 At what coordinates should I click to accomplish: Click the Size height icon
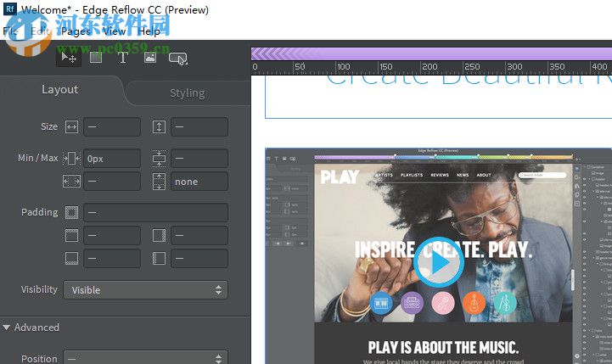pos(159,126)
